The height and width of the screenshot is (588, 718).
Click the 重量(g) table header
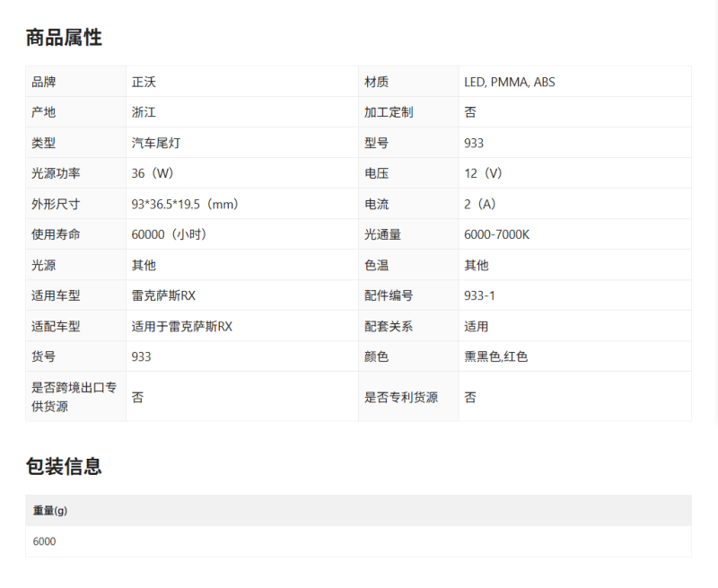(50, 511)
